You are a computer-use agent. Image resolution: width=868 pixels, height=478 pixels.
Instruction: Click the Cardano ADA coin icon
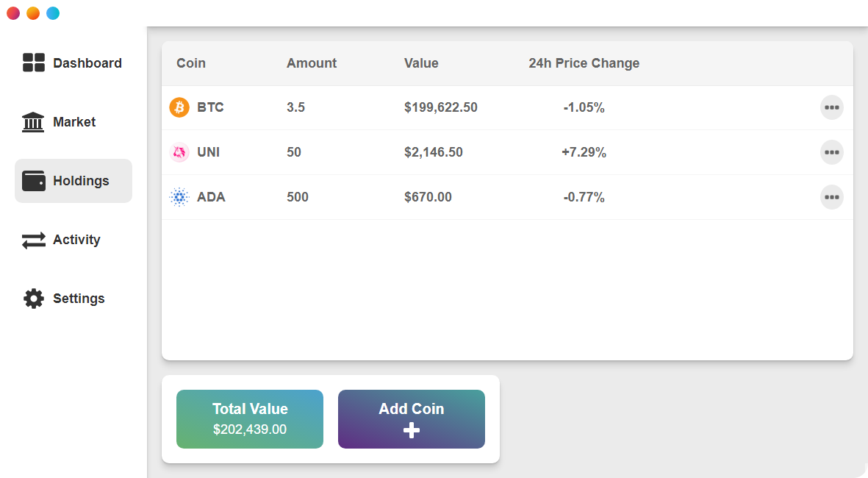tap(179, 197)
